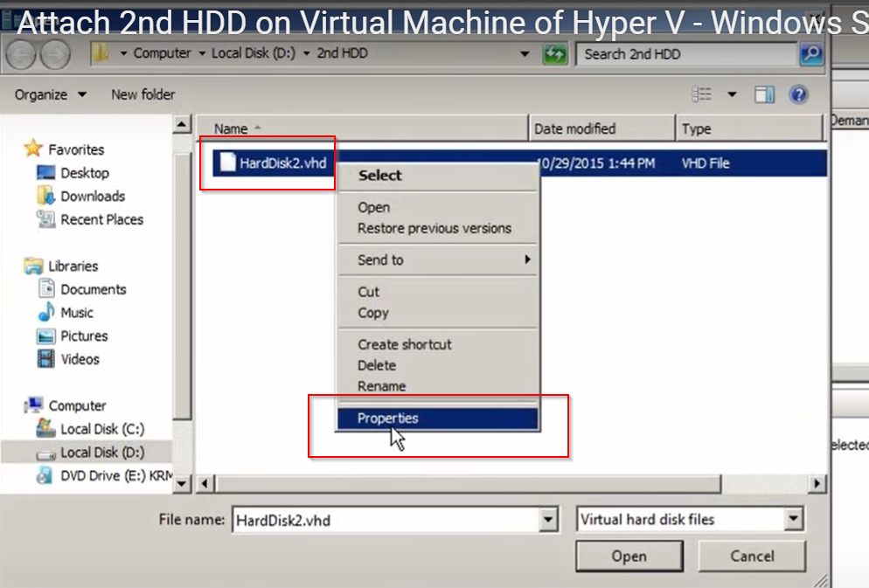The width and height of the screenshot is (869, 588).
Task: Click the Open button
Action: coord(629,556)
